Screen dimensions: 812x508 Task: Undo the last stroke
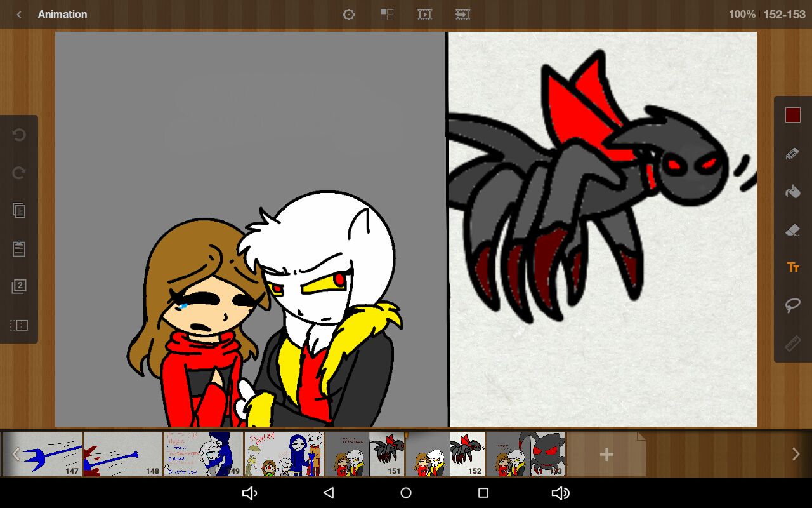pos(19,135)
